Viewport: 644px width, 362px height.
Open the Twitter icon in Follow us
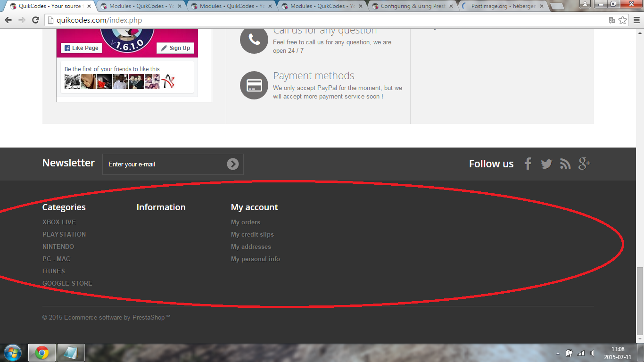pos(546,164)
